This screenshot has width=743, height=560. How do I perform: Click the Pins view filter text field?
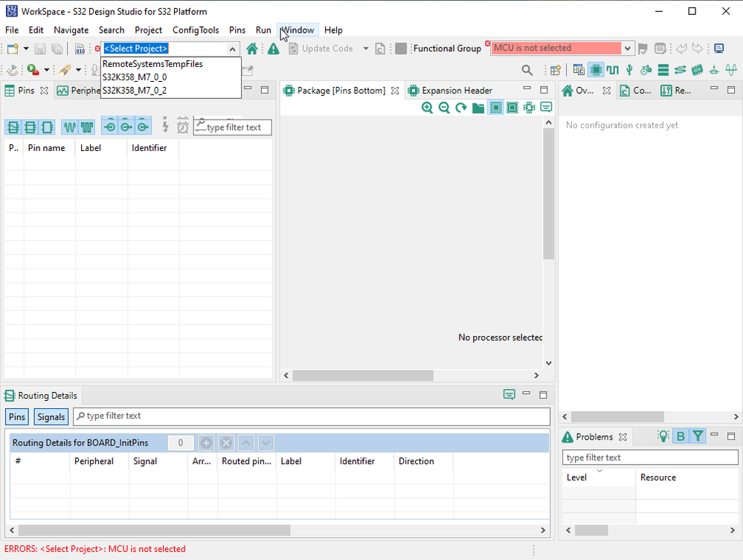tap(233, 127)
